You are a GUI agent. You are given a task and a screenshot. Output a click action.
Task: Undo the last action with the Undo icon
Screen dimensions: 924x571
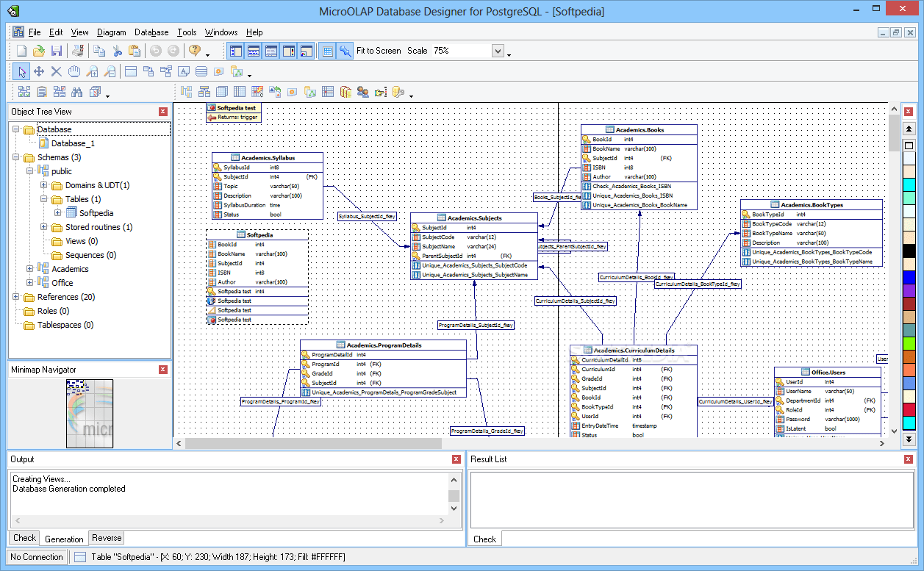156,50
